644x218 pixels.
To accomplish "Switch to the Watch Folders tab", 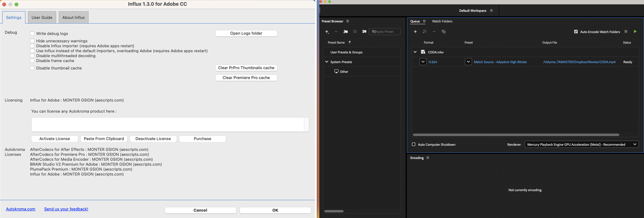I will tap(442, 21).
